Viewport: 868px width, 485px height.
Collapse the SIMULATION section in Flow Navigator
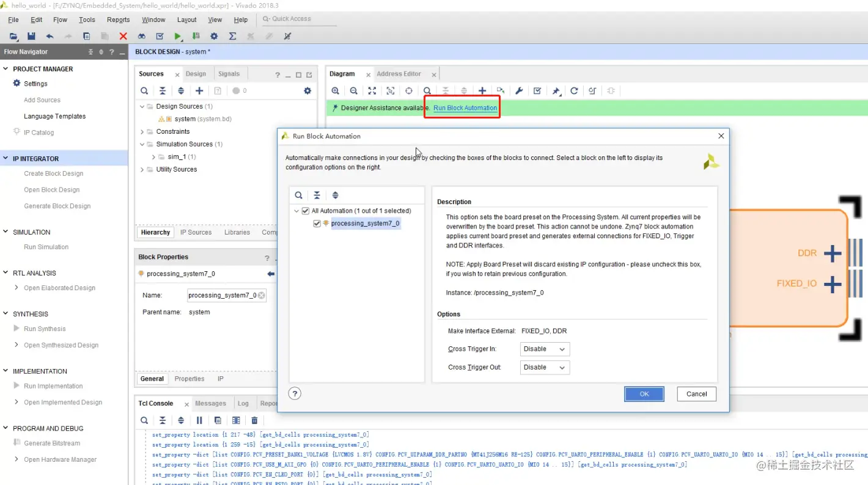point(6,232)
